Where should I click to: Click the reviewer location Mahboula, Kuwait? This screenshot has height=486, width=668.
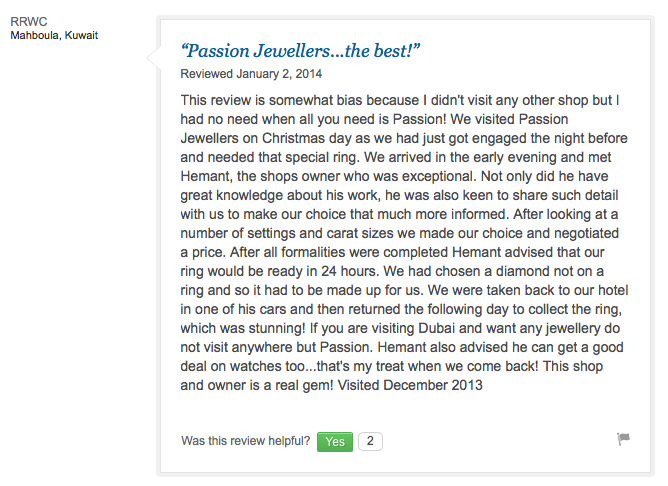pyautogui.click(x=54, y=36)
